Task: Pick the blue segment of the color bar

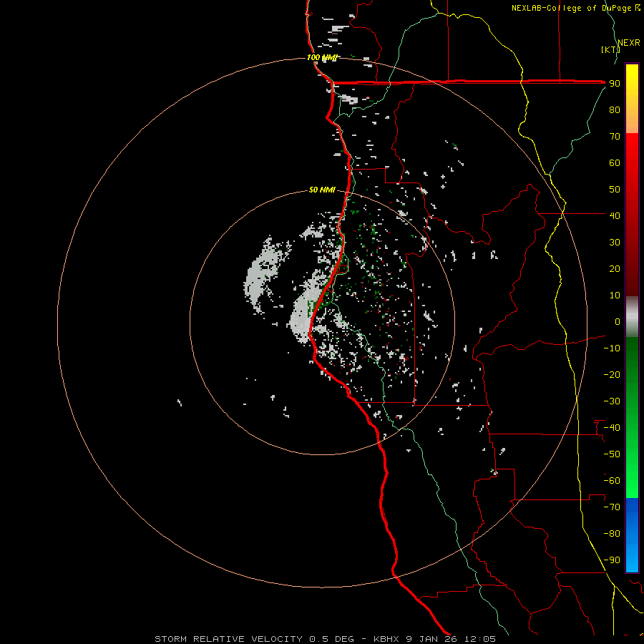Action: tap(632, 535)
